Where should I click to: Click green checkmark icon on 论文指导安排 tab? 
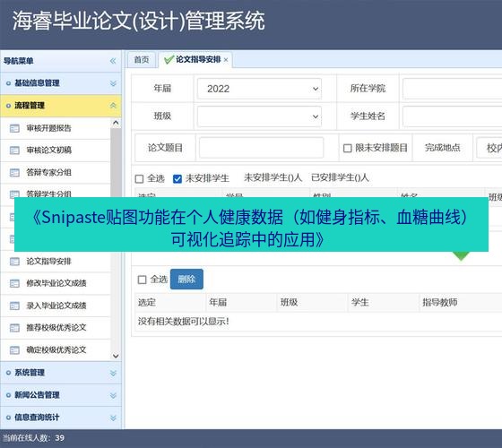click(169, 59)
